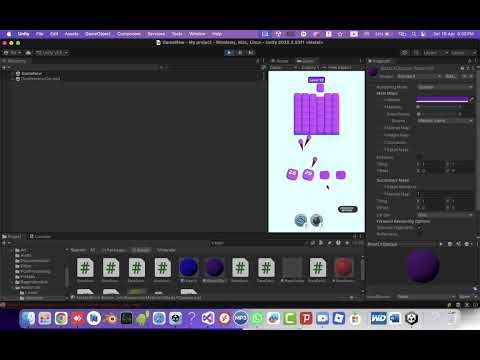This screenshot has width=480, height=360.
Task: Open the Layout dropdown
Action: pyautogui.click(x=463, y=53)
